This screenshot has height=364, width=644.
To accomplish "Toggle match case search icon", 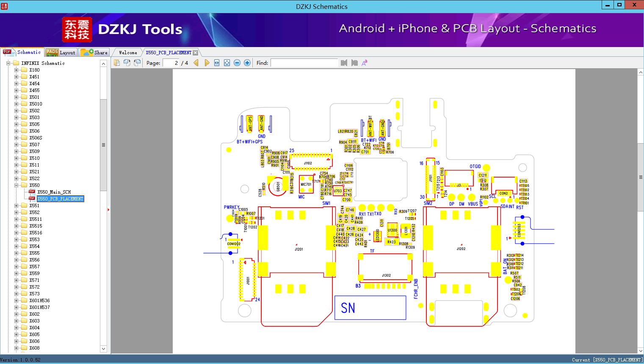I will 365,63.
